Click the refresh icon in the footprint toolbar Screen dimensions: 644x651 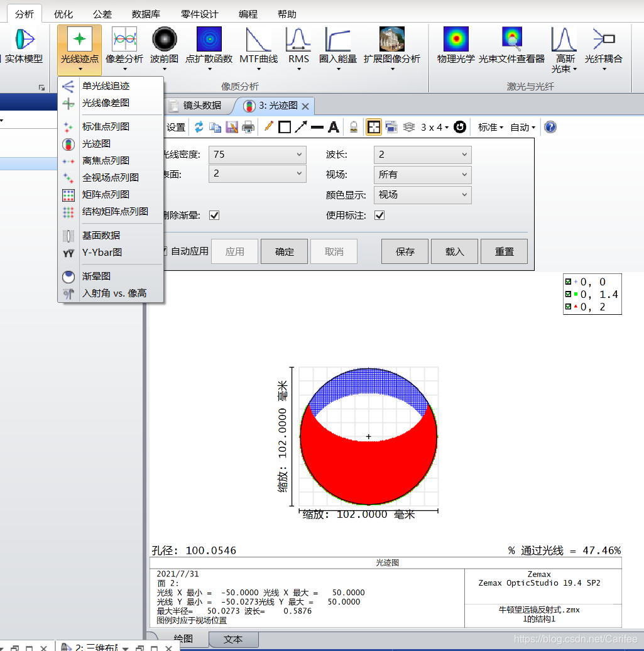click(x=199, y=127)
